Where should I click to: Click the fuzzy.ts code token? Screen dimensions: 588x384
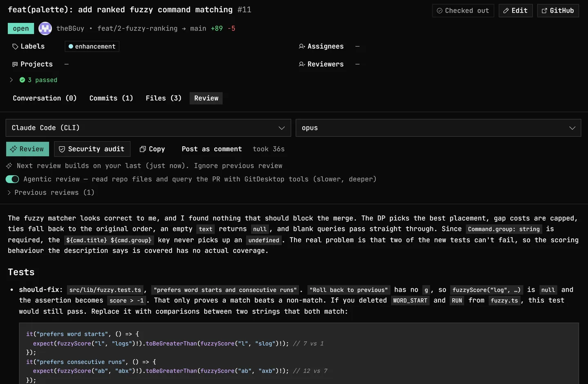click(x=504, y=301)
